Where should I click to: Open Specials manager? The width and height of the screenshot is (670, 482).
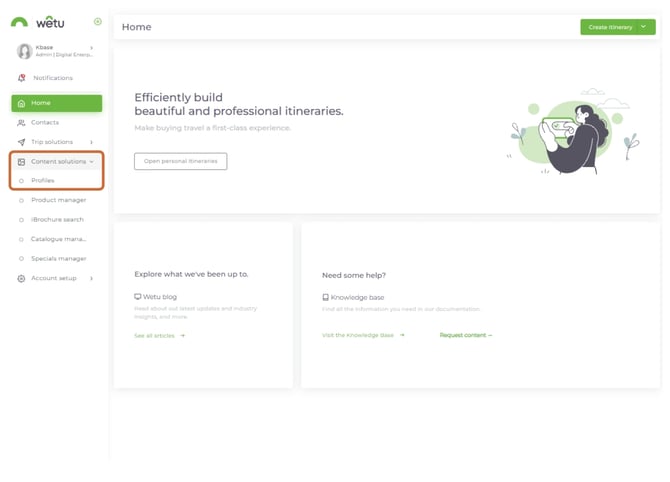tap(56, 259)
